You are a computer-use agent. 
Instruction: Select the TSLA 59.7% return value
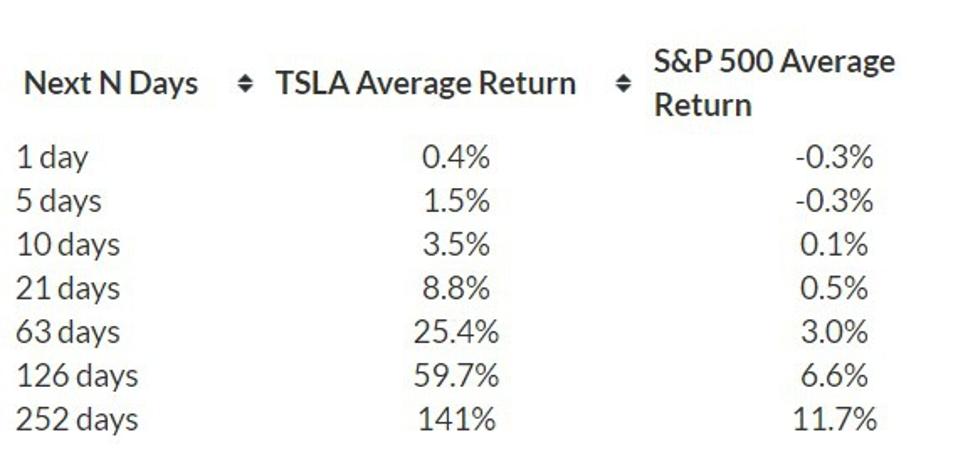point(456,376)
